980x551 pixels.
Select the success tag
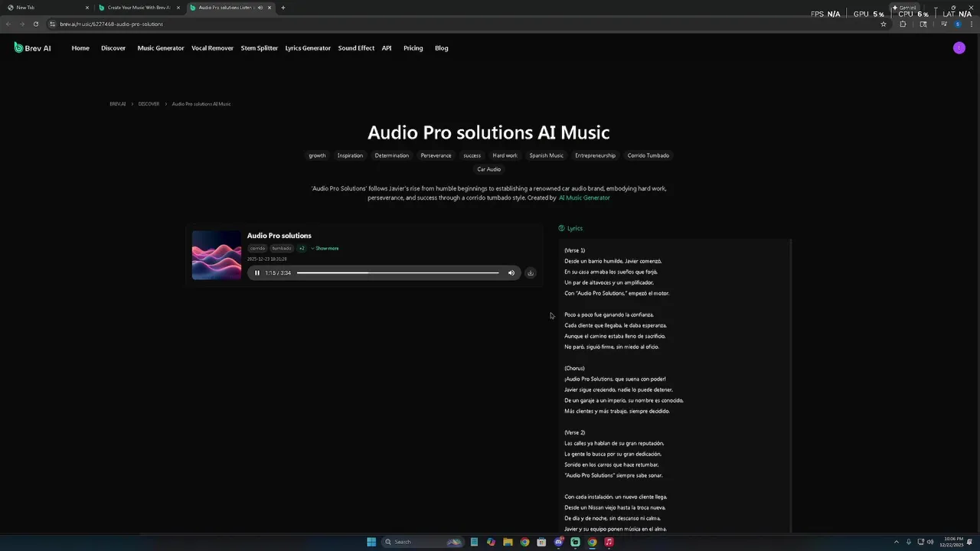[472, 155]
